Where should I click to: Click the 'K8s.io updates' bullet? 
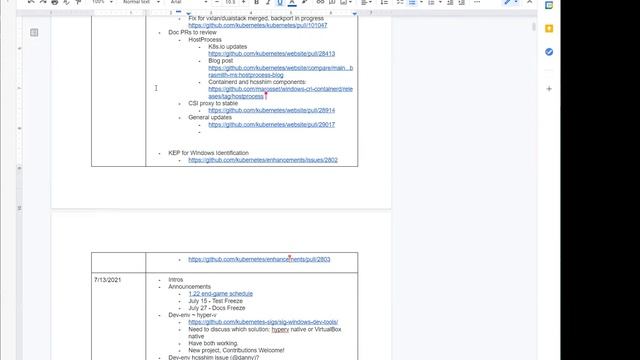coord(227,47)
